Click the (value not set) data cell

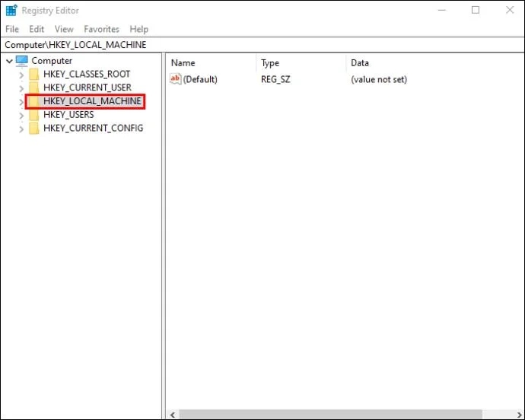click(x=379, y=79)
